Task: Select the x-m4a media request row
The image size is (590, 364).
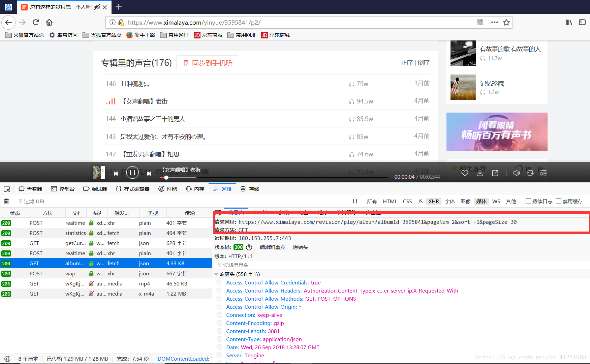Action: (x=106, y=294)
